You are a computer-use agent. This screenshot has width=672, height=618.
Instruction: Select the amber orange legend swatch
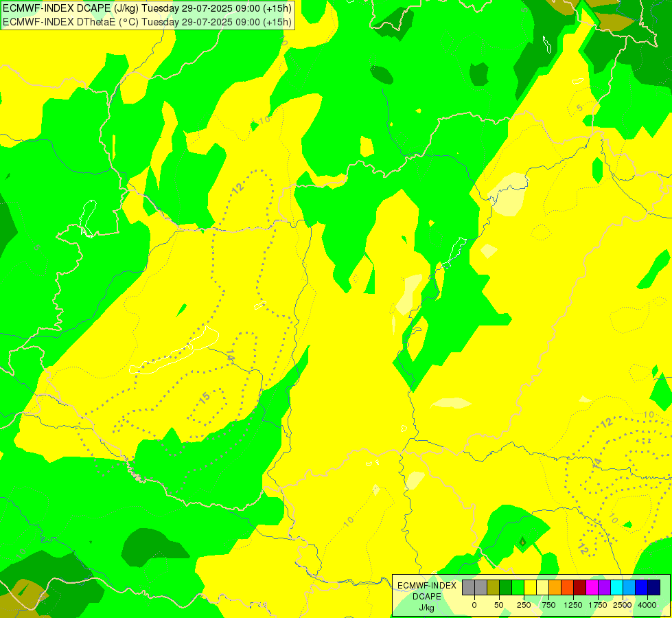click(x=555, y=587)
